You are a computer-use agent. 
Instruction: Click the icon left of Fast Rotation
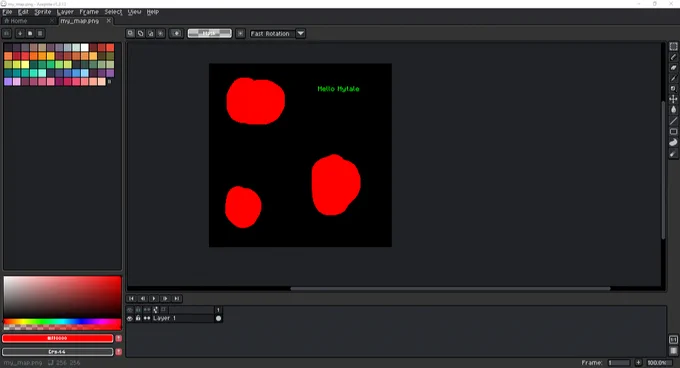click(240, 33)
